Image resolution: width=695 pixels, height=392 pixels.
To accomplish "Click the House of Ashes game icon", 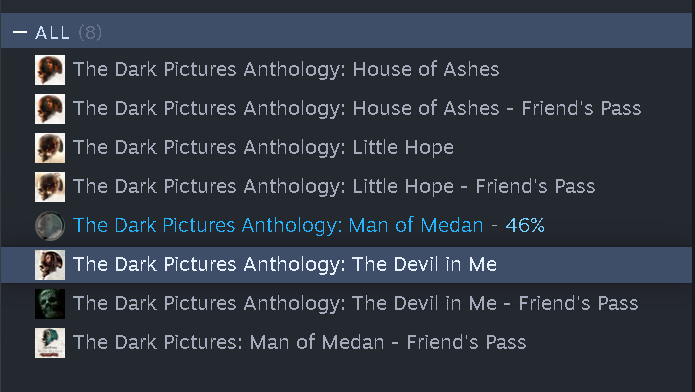I will (50, 70).
